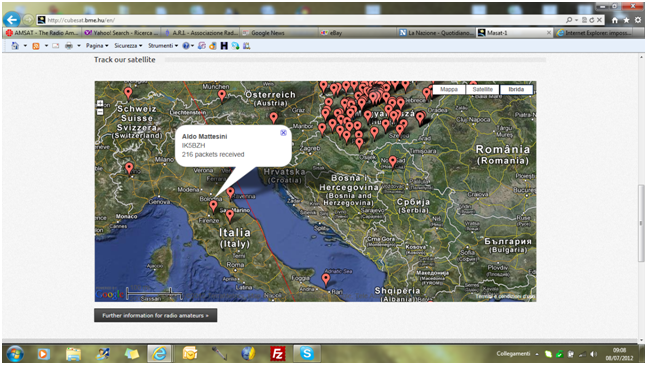Switch to AMSAT browser tab
Image resolution: width=647 pixels, height=365 pixels.
click(42, 33)
